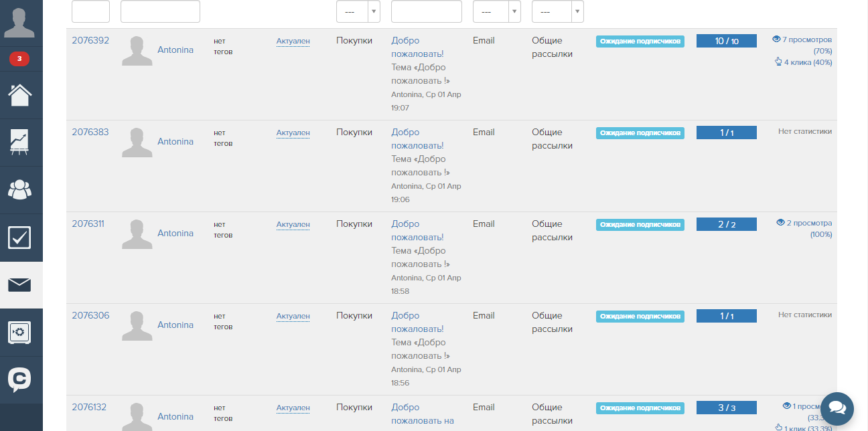The image size is (868, 431).
Task: Open the user profile avatar in sidebar
Action: coord(20,22)
